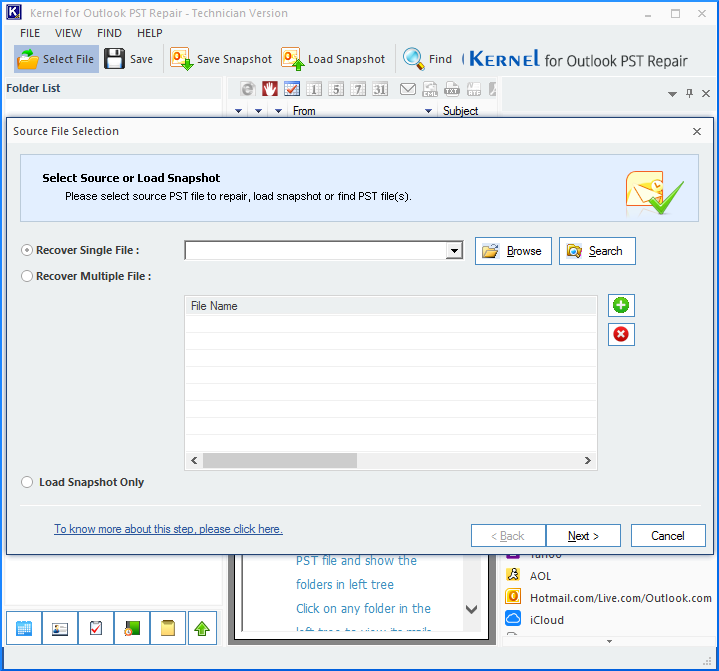This screenshot has height=671, width=719.
Task: Add a file with green plus
Action: coord(621,305)
